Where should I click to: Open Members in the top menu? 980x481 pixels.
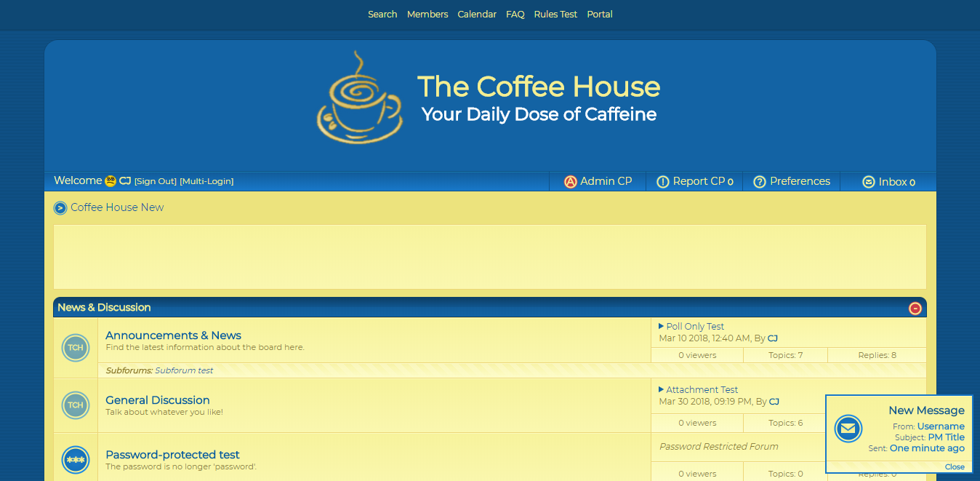click(427, 15)
